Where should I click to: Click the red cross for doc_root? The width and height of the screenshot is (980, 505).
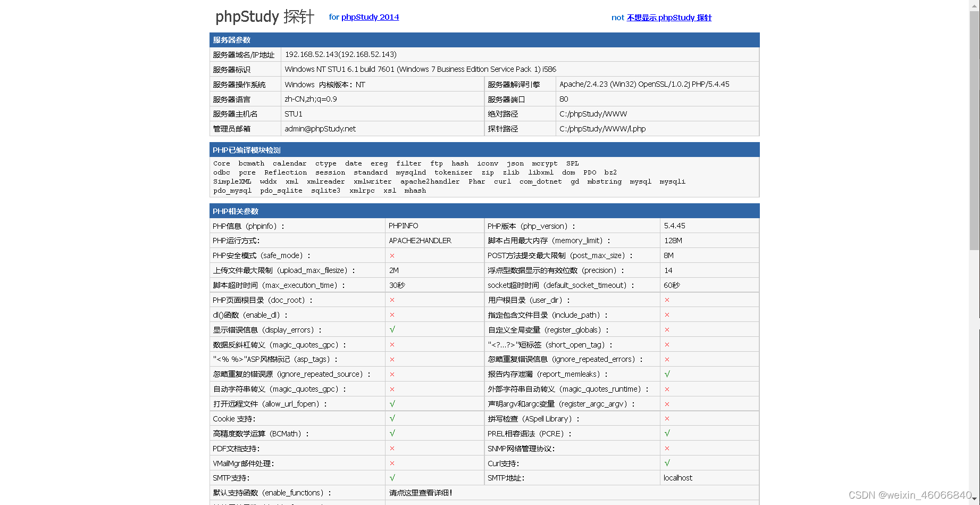(392, 300)
